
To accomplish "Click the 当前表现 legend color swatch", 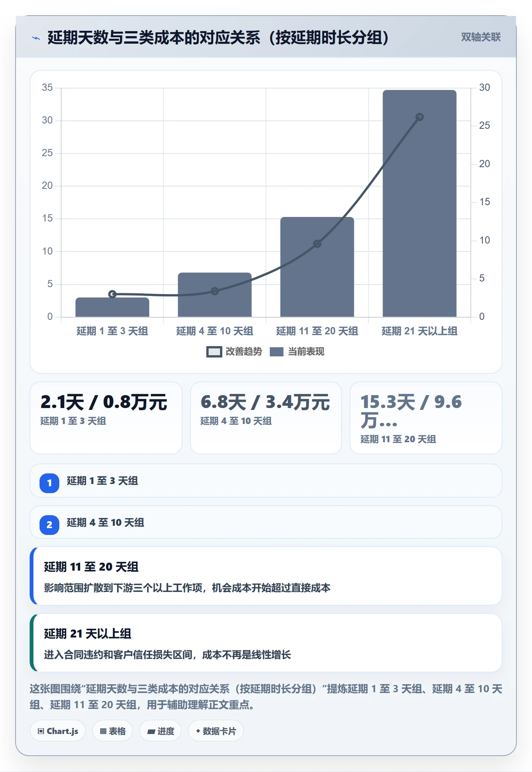I will (277, 352).
